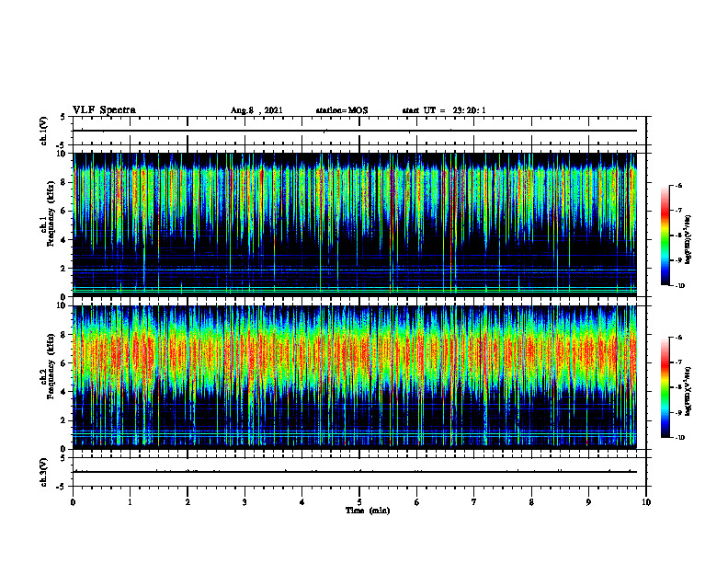The height and width of the screenshot is (563, 728).
Task: Click the ch.2 spectrogram panel
Action: point(355,377)
